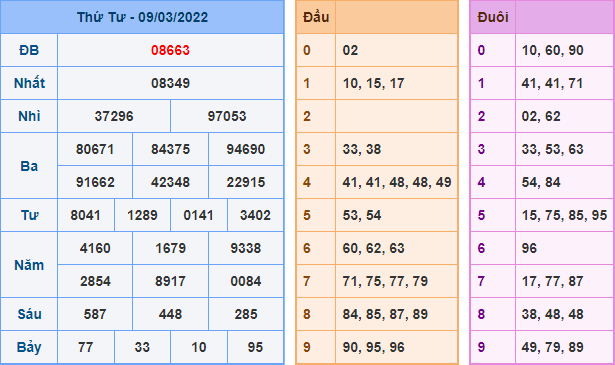
Task: Select fifth prize number 9338
Action: (246, 248)
